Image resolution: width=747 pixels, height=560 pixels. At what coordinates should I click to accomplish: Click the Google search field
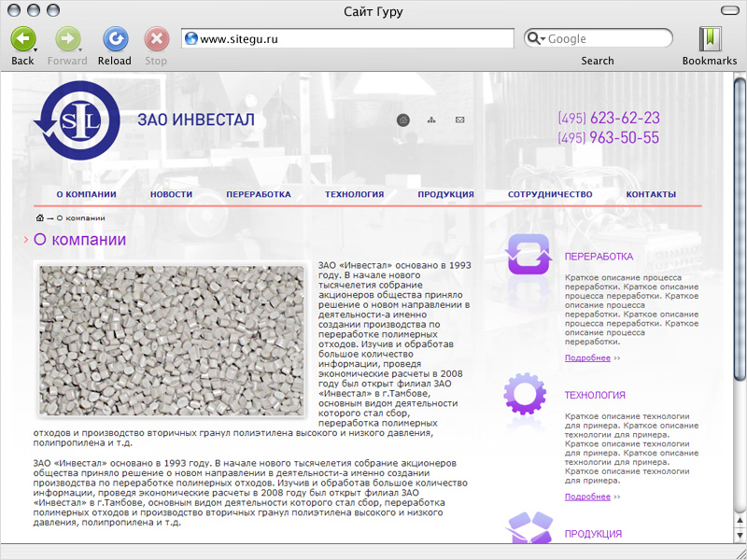pos(599,38)
